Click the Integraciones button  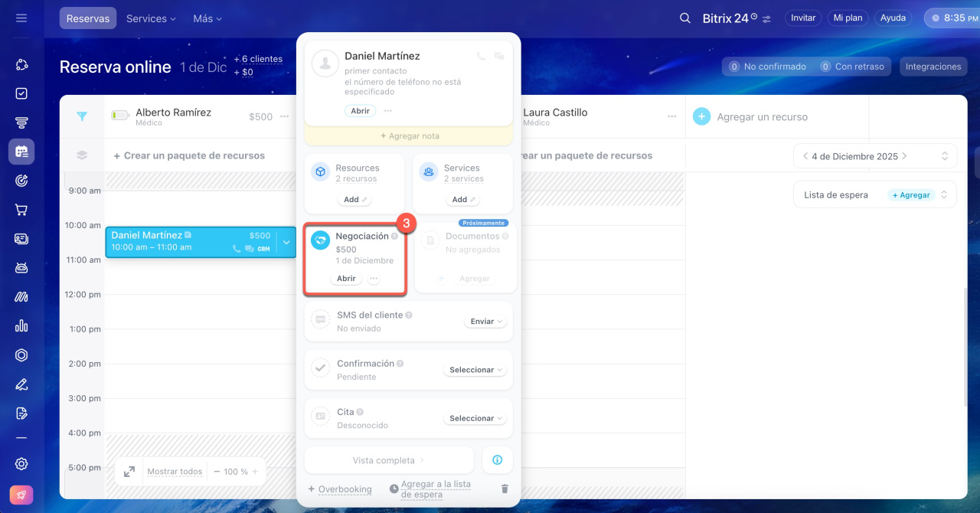[933, 67]
